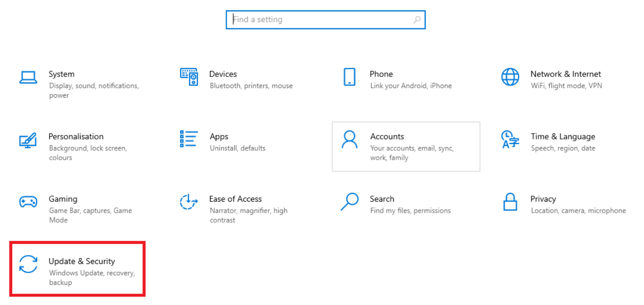Click 'Background, lock screen, colours' text
The height and width of the screenshot is (305, 644).
88,153
